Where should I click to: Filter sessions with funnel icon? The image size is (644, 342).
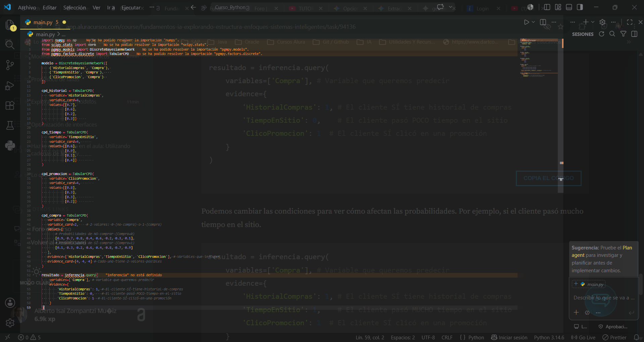pos(623,34)
